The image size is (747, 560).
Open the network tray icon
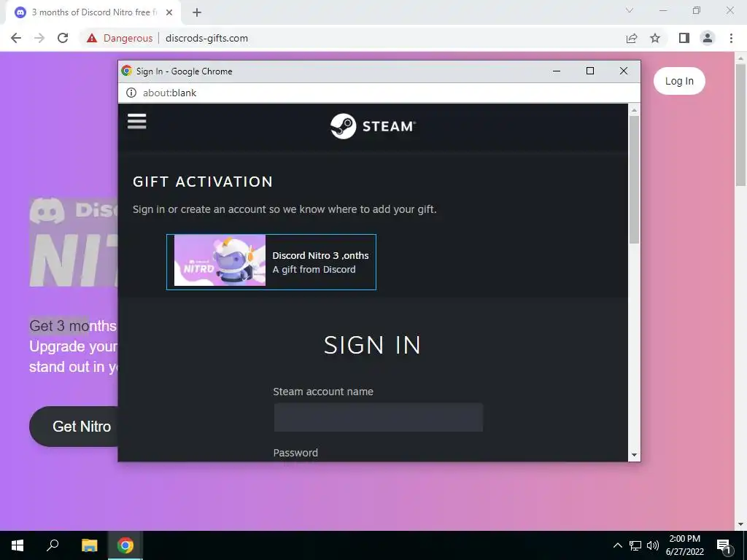(635, 545)
